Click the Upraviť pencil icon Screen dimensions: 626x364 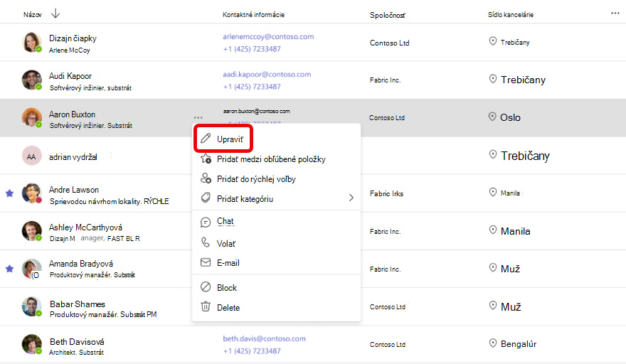205,139
